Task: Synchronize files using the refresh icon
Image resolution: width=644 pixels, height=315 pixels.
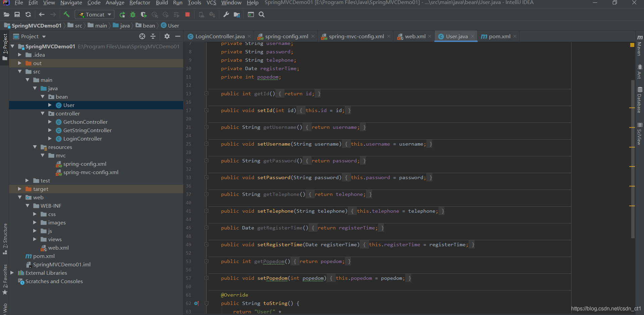Action: (28, 14)
